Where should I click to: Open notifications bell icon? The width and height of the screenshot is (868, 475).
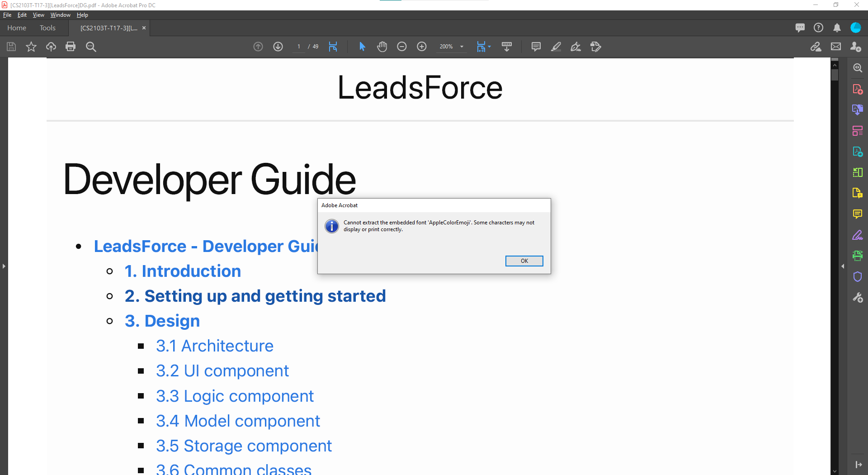pos(837,28)
